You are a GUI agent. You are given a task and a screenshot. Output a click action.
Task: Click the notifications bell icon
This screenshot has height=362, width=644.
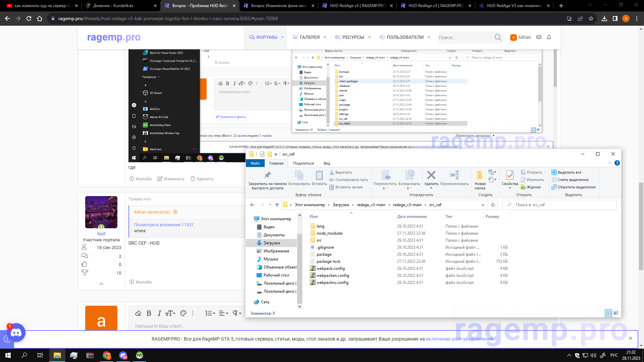click(x=549, y=37)
